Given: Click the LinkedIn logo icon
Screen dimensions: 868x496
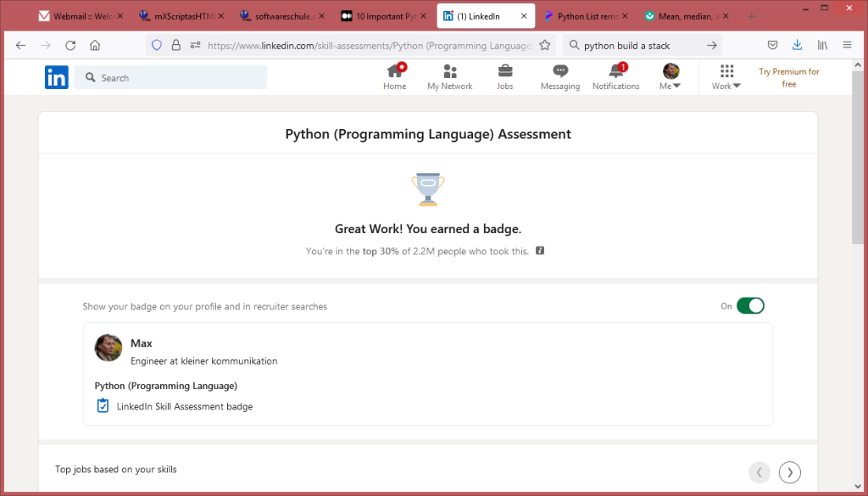Looking at the screenshot, I should [x=57, y=77].
